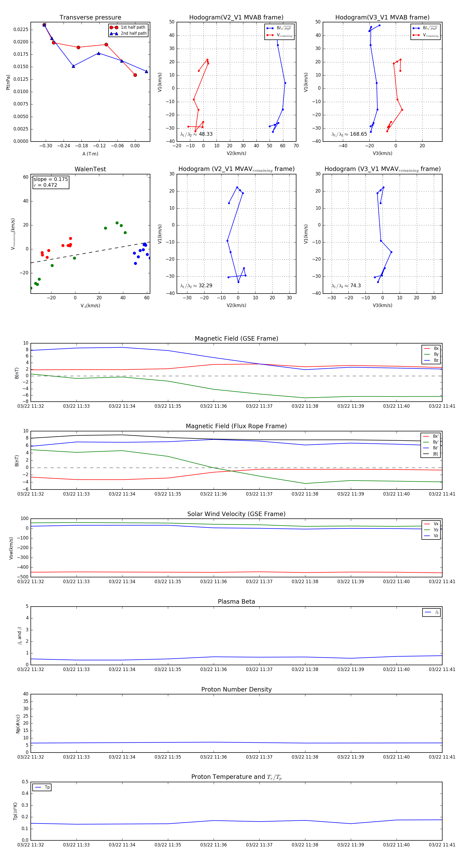Image resolution: width=473 pixels, height=868 pixels.
Task: Click the eigenvalue ratio text '74.3'
Action: coord(355,286)
